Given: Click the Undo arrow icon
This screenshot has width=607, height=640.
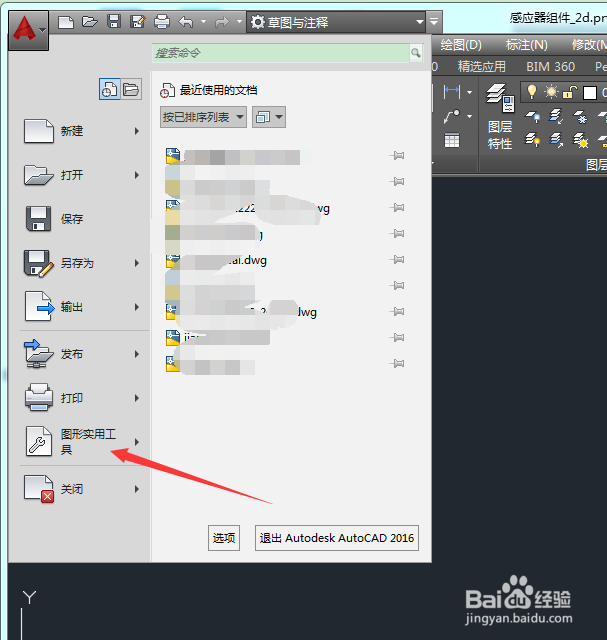Looking at the screenshot, I should click(x=186, y=22).
